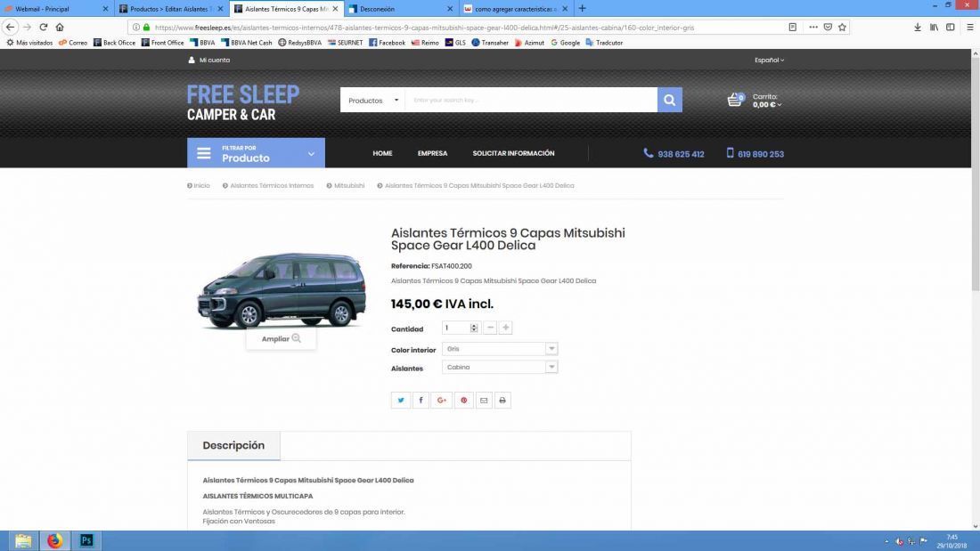Screen dimensions: 980x551
Task: Switch to Productos > Editar browser tab
Action: coord(171,9)
